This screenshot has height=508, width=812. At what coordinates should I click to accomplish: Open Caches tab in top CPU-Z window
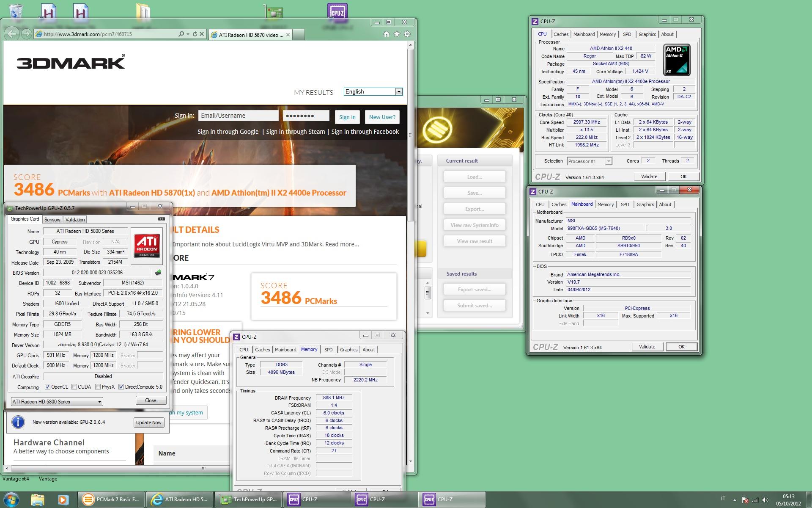pos(561,34)
